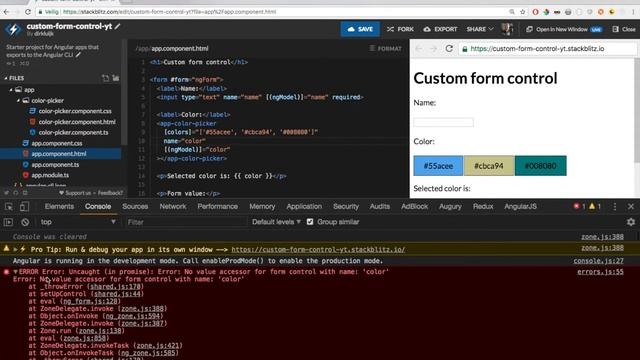Viewport: 640px width, 360px height.
Task: Click the EXPORT button
Action: tap(440, 29)
